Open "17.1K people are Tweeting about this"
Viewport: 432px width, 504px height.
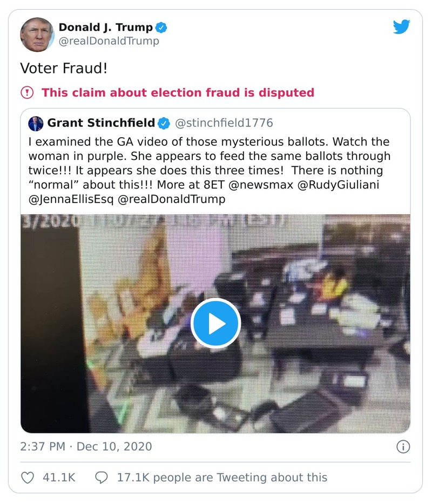click(222, 477)
